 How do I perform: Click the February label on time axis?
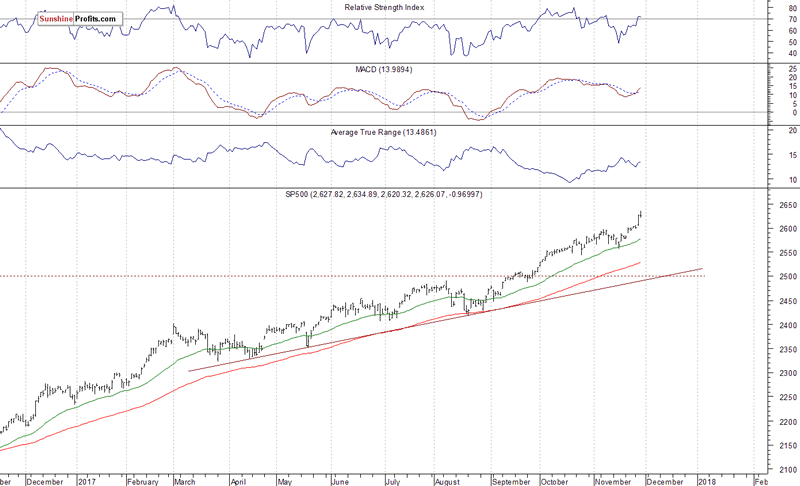(x=143, y=482)
